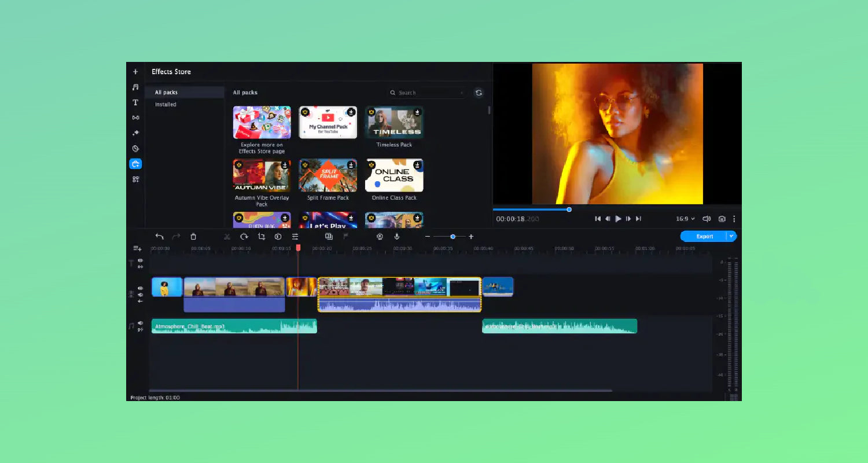Expand the Export options dropdown arrow
This screenshot has width=868, height=463.
click(731, 236)
